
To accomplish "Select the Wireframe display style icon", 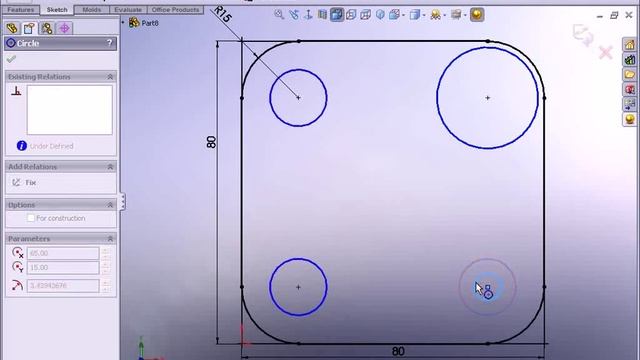I will pyautogui.click(x=366, y=15).
